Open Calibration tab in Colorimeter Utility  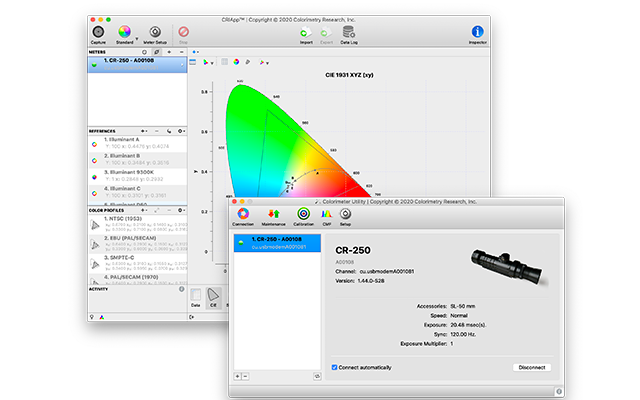coord(304,217)
